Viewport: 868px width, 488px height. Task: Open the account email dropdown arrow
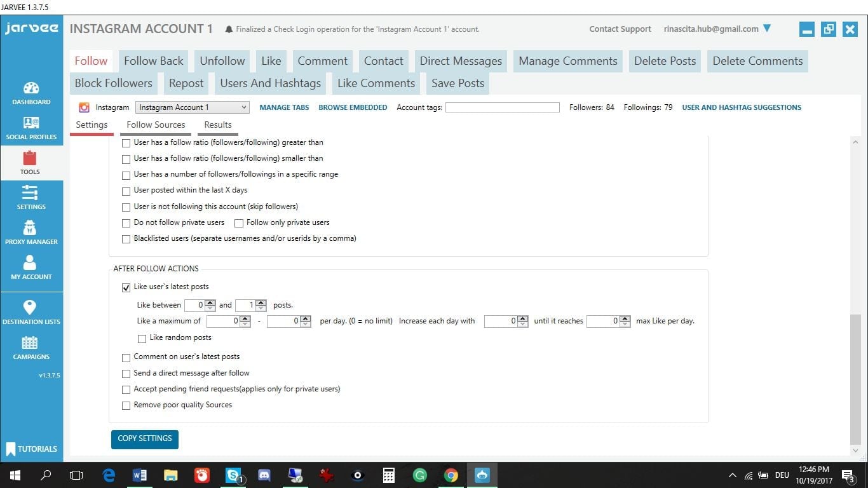click(x=766, y=29)
